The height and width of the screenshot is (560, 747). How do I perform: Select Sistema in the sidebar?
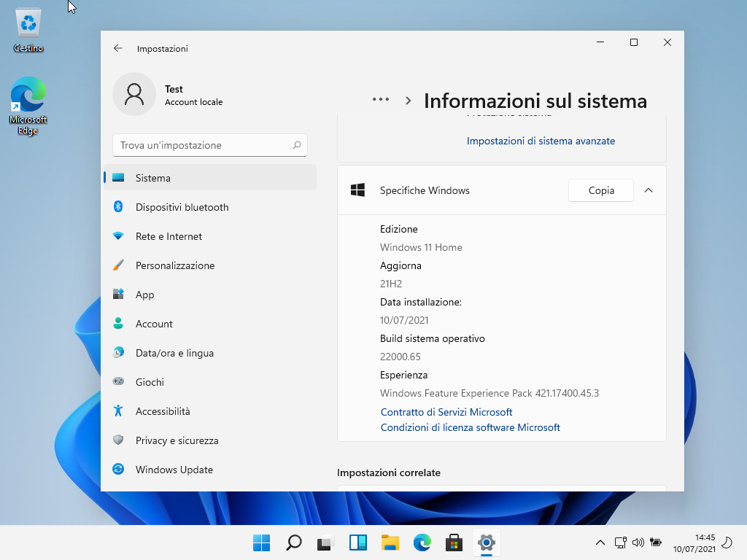pos(210,178)
